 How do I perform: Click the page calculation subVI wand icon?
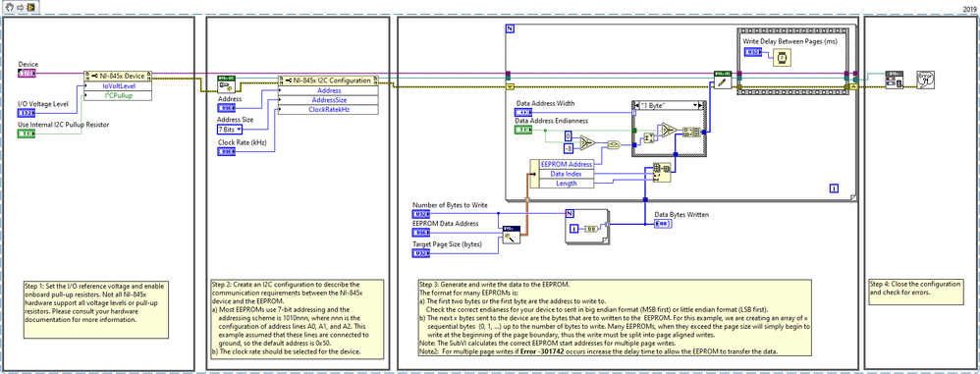click(x=512, y=236)
